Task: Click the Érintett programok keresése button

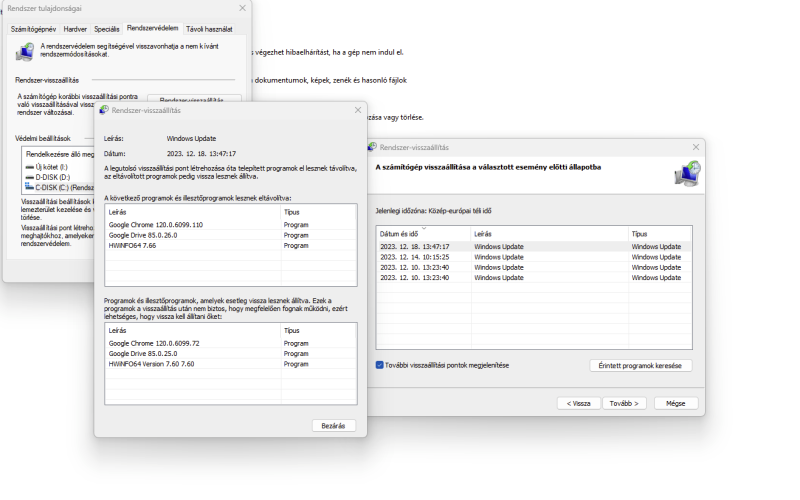Action: (640, 365)
